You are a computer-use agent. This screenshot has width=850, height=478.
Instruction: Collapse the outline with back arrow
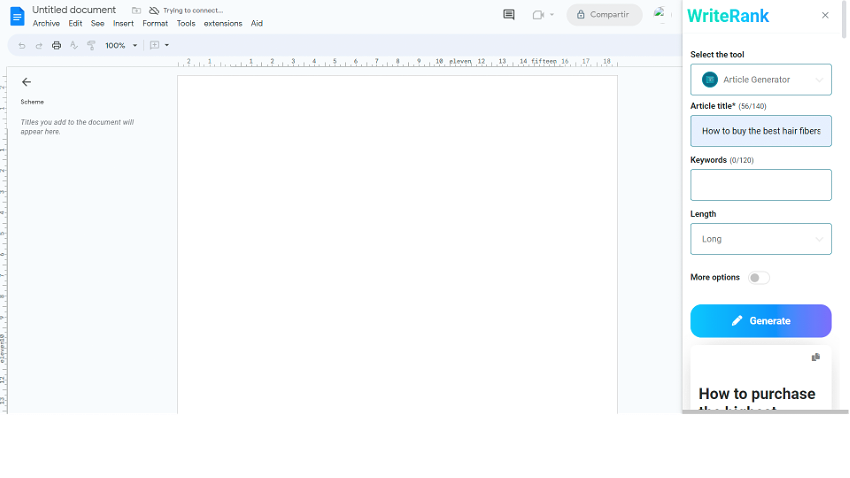coord(26,82)
